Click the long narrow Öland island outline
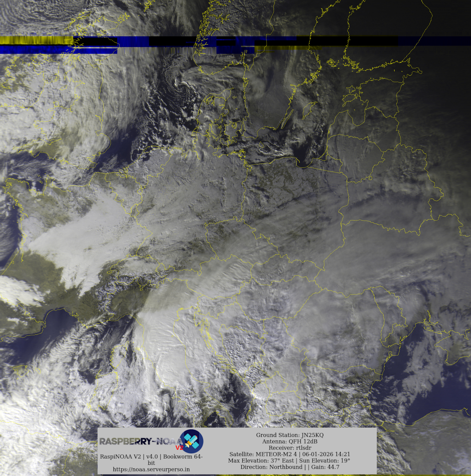The image size is (471, 476). click(x=287, y=119)
